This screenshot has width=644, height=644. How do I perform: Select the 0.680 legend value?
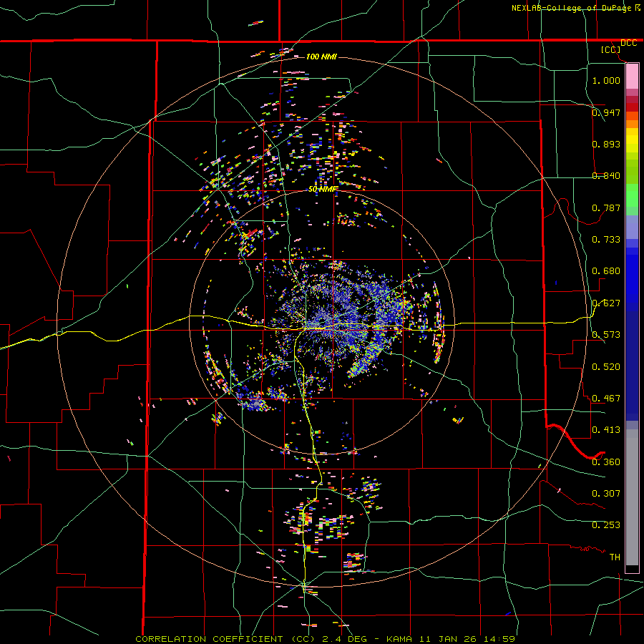[x=606, y=271]
